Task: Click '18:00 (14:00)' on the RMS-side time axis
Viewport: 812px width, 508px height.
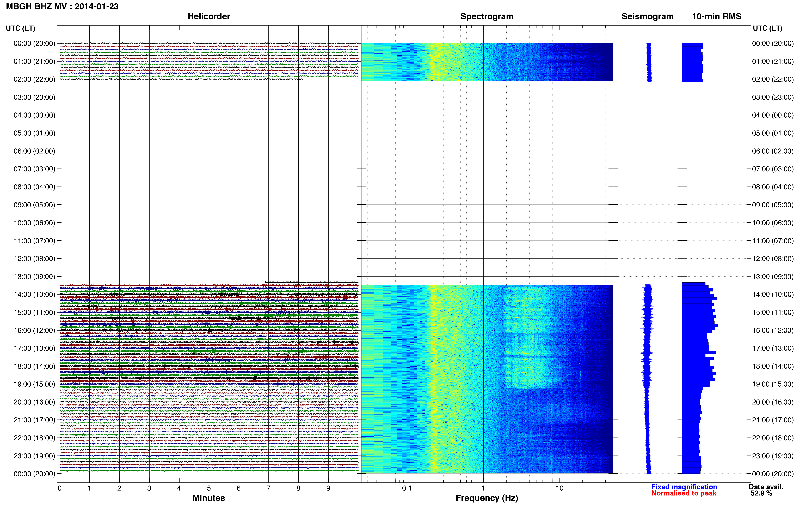Action: (x=773, y=366)
